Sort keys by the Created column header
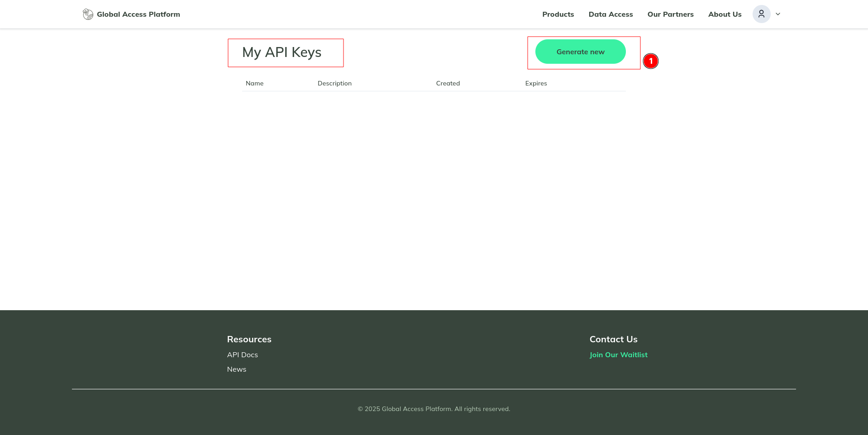The image size is (868, 435). point(448,83)
